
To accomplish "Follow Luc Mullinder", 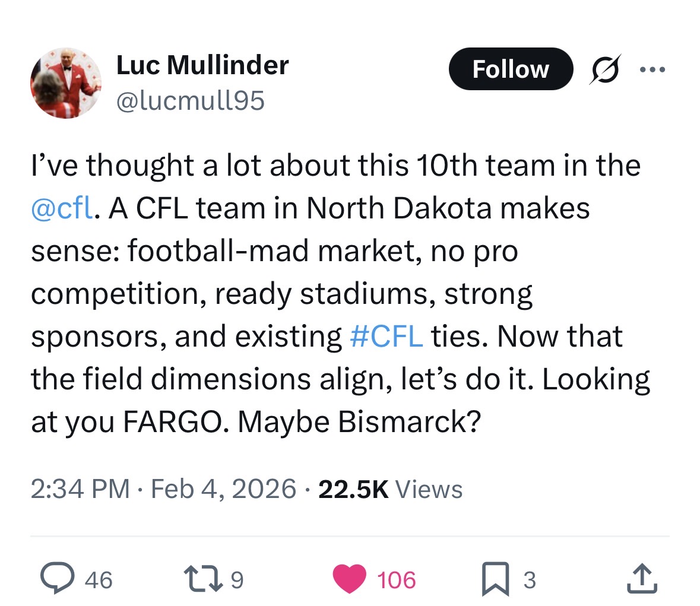I will click(x=511, y=69).
